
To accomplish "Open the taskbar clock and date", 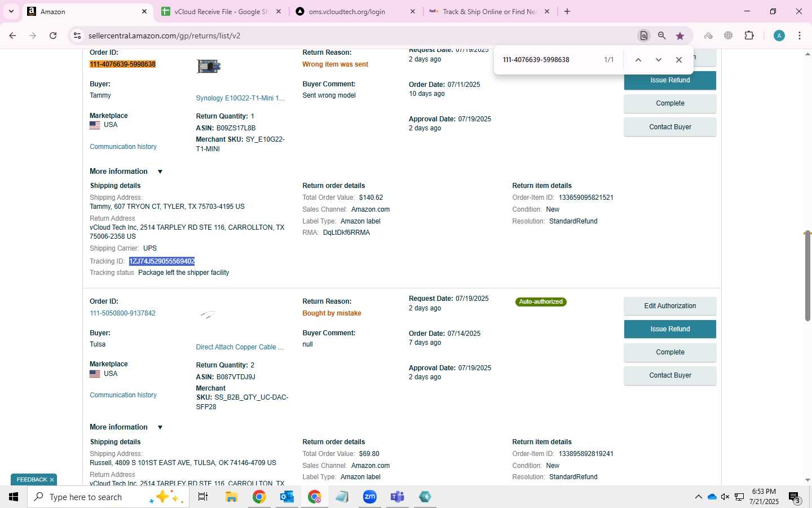I will pos(764,497).
